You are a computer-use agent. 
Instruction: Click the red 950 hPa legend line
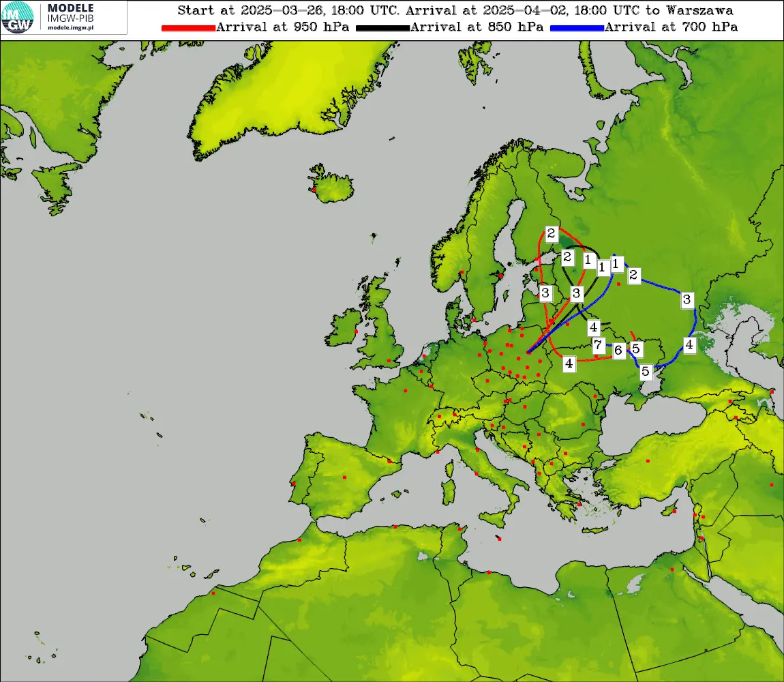(x=188, y=28)
